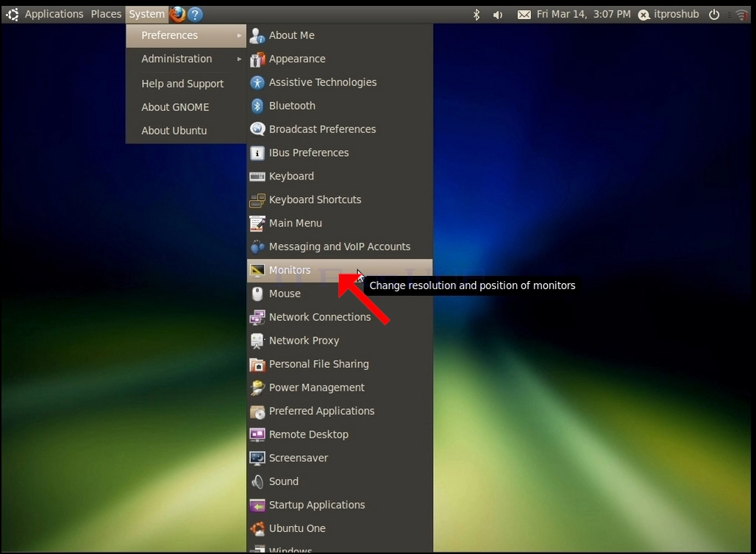Image resolution: width=756 pixels, height=554 pixels.
Task: Choose Messaging and VoIP Accounts text
Action: pyautogui.click(x=340, y=247)
